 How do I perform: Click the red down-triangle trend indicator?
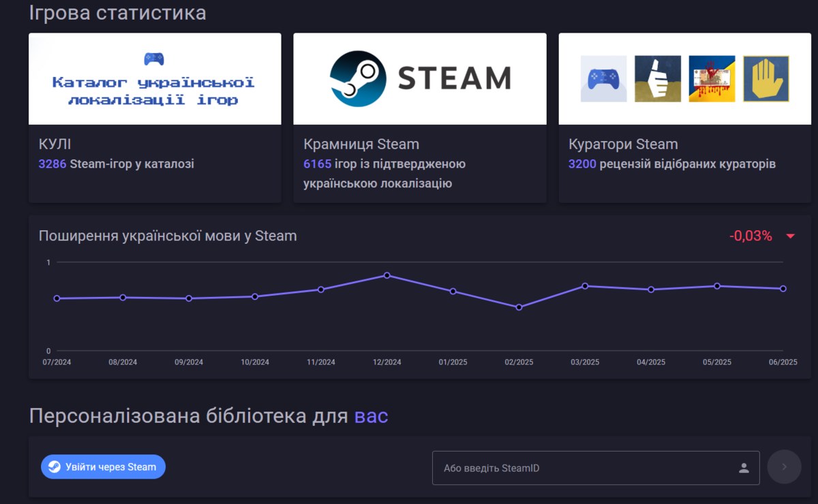(791, 236)
